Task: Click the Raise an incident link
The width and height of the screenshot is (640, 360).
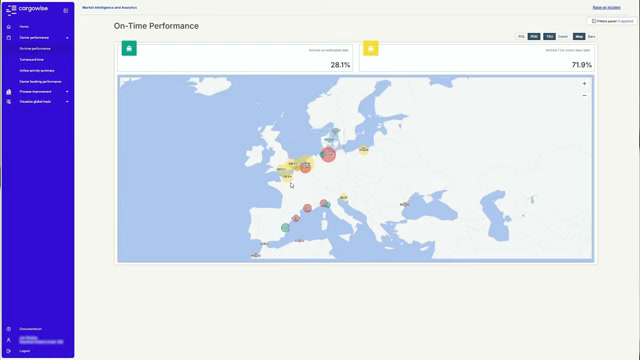Action: pos(607,7)
